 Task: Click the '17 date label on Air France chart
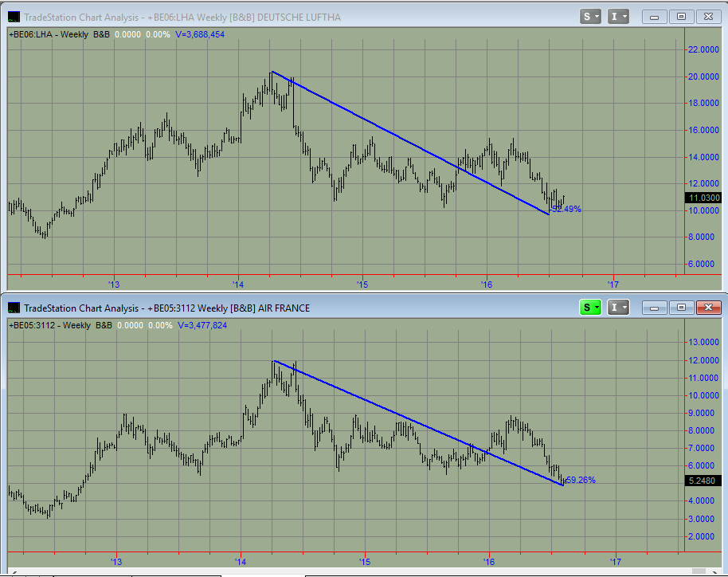click(x=616, y=562)
